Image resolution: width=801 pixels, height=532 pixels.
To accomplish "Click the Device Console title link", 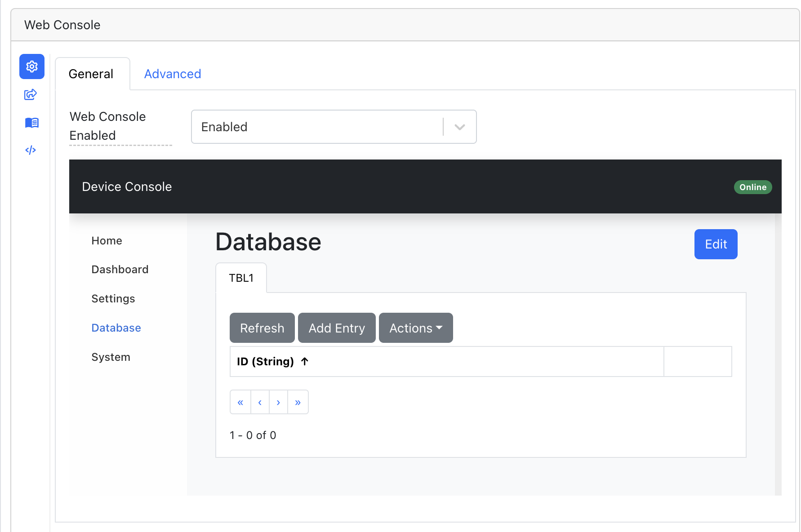I will pos(127,186).
